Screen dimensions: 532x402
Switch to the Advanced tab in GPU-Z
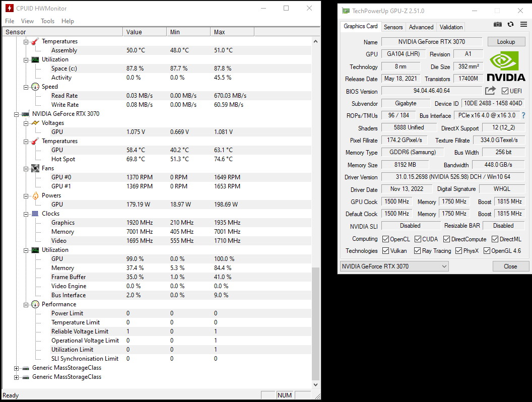pos(421,27)
